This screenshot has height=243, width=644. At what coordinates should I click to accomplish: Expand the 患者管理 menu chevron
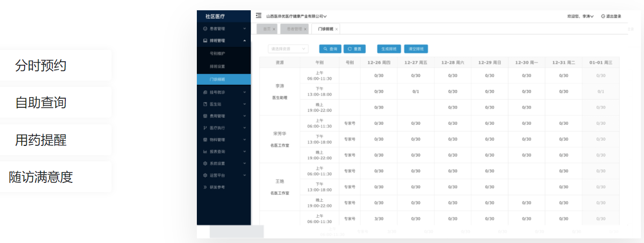click(x=245, y=29)
